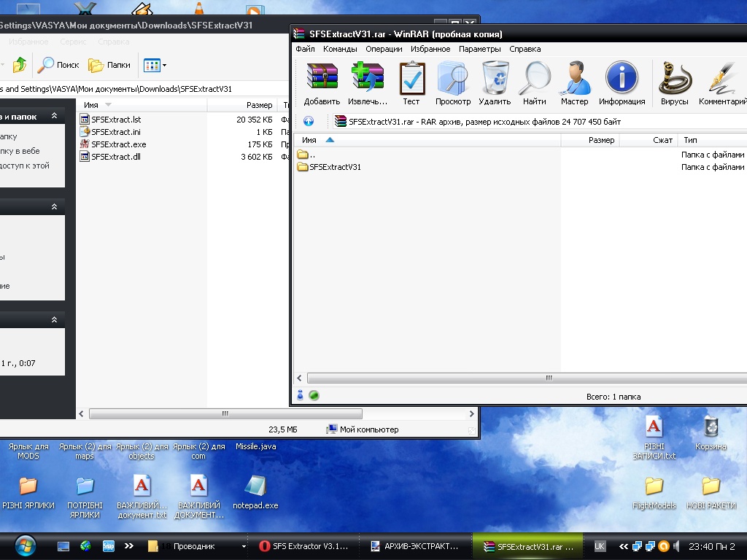Open the Проводник taskbar group dropdown arrow
Image resolution: width=747 pixels, height=560 pixels.
click(244, 546)
